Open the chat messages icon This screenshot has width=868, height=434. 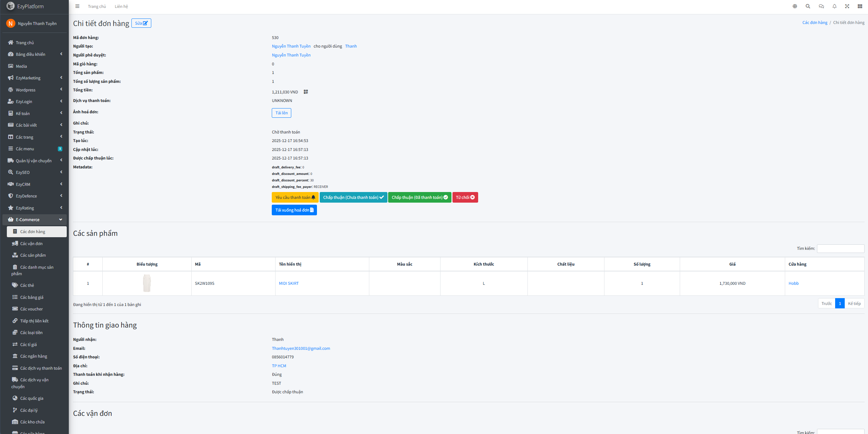point(821,6)
